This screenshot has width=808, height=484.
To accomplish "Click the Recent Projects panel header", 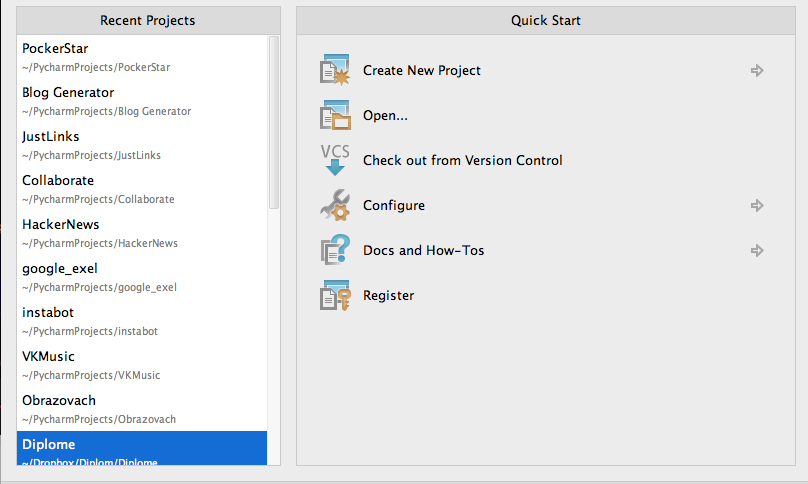I will [148, 21].
